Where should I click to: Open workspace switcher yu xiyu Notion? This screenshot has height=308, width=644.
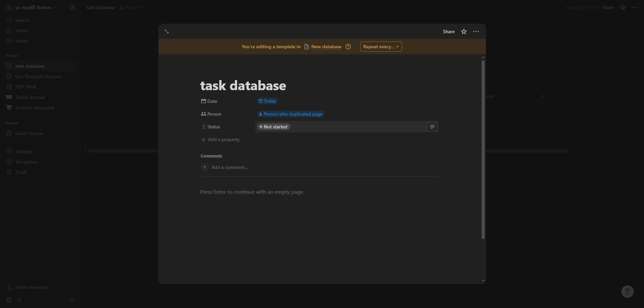32,7
